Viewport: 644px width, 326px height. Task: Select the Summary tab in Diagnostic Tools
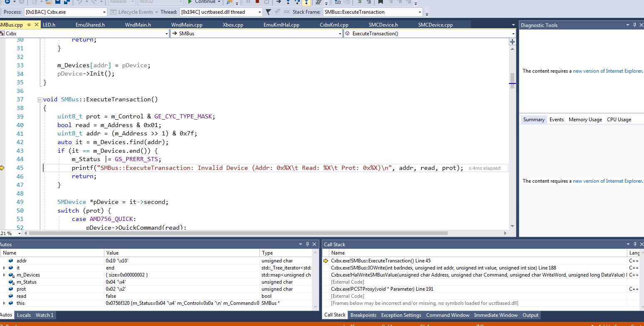coord(534,120)
